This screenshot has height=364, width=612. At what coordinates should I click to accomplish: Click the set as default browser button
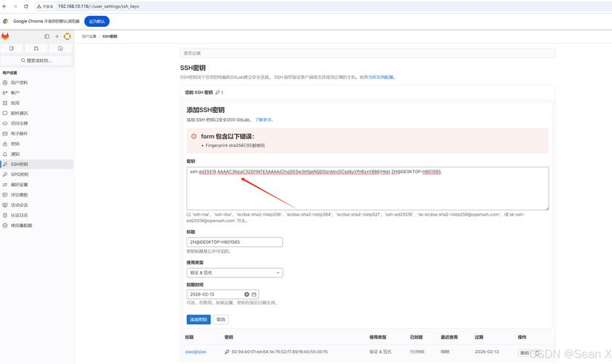tap(97, 21)
